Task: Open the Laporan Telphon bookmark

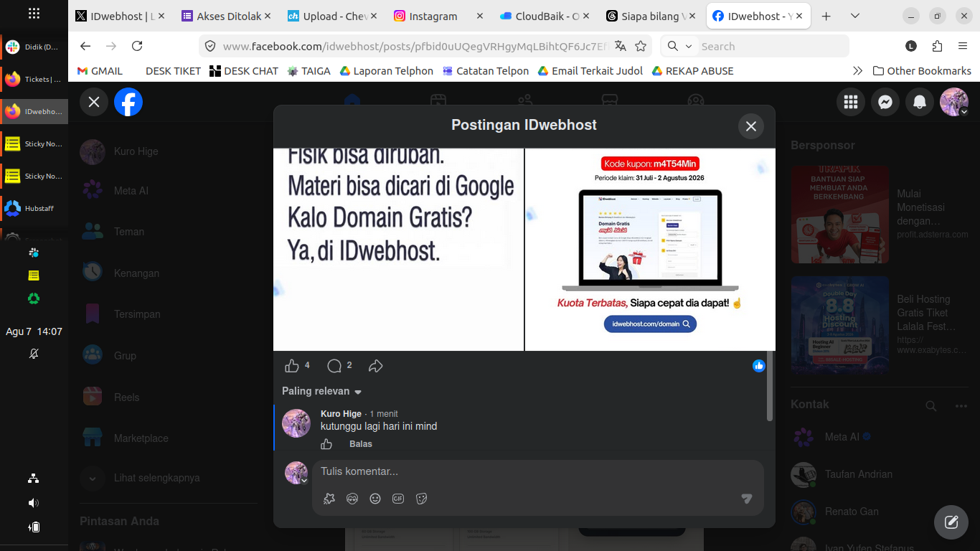Action: (x=387, y=71)
